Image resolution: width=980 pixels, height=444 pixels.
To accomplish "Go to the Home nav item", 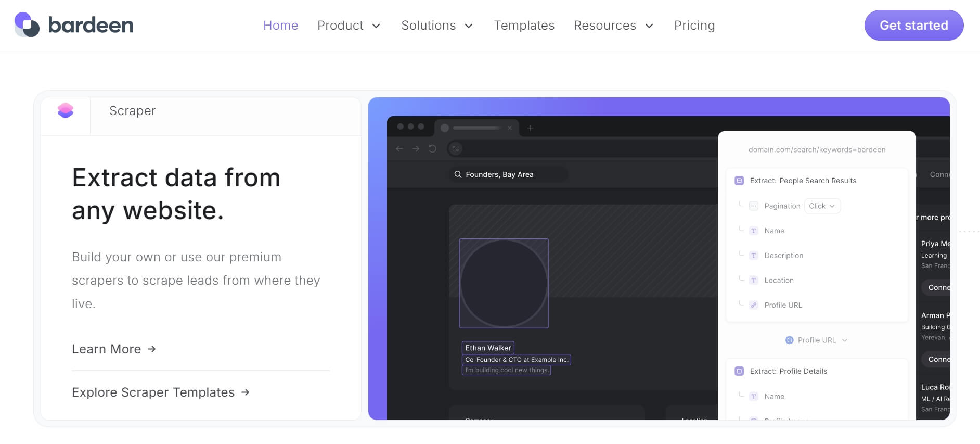I will point(280,26).
